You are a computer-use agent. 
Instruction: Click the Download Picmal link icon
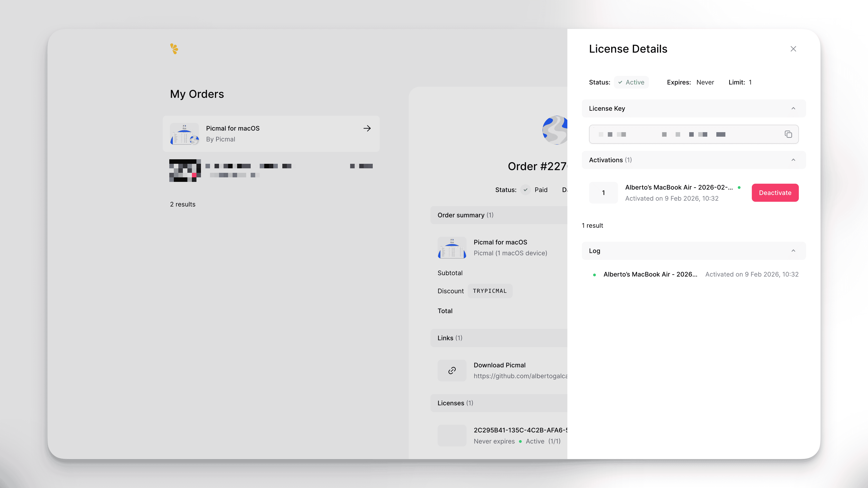point(452,371)
